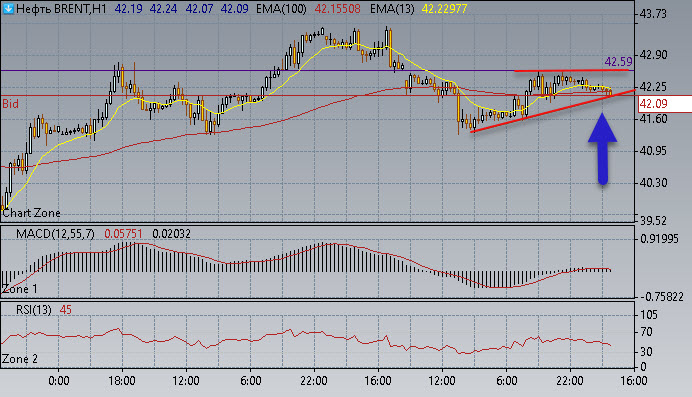Click the Bid line label
The height and width of the screenshot is (397, 692).
tap(11, 104)
